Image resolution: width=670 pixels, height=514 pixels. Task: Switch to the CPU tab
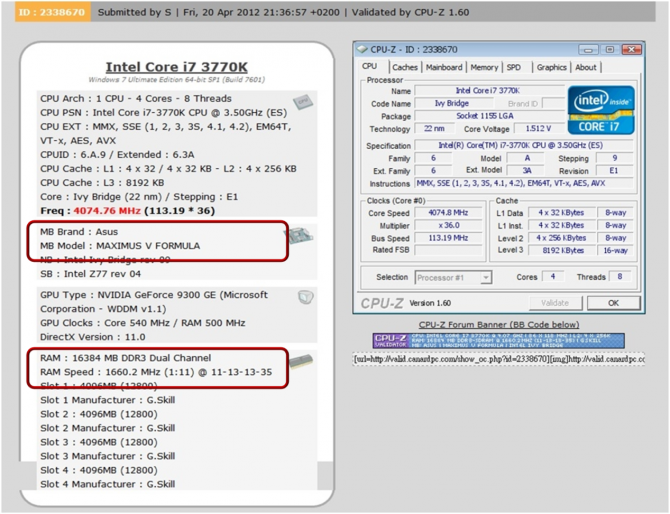pos(370,66)
